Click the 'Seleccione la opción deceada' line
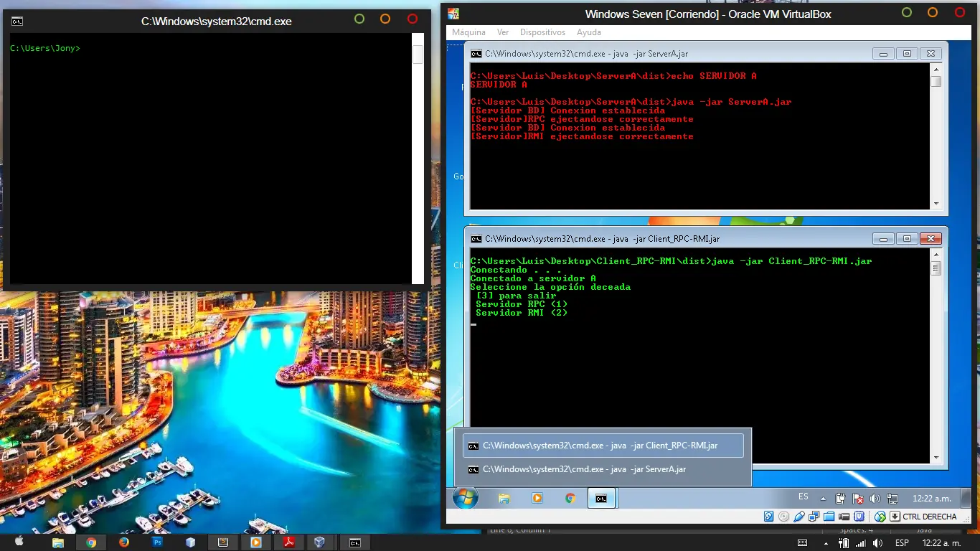Viewport: 980px width, 551px height. [550, 287]
